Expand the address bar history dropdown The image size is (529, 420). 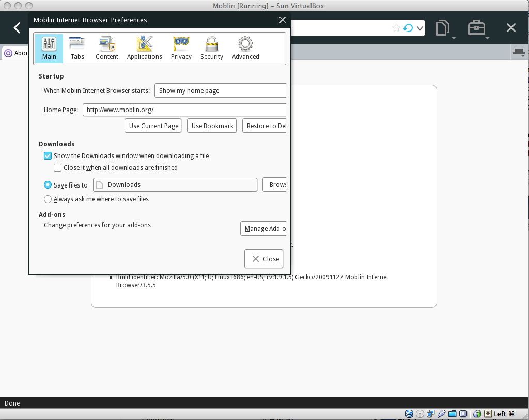(419, 28)
